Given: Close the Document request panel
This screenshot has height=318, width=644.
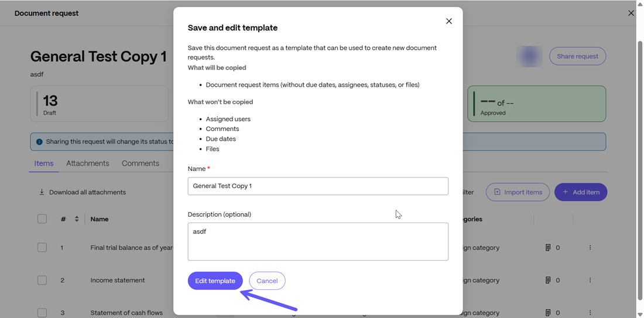Looking at the screenshot, I should (x=631, y=13).
